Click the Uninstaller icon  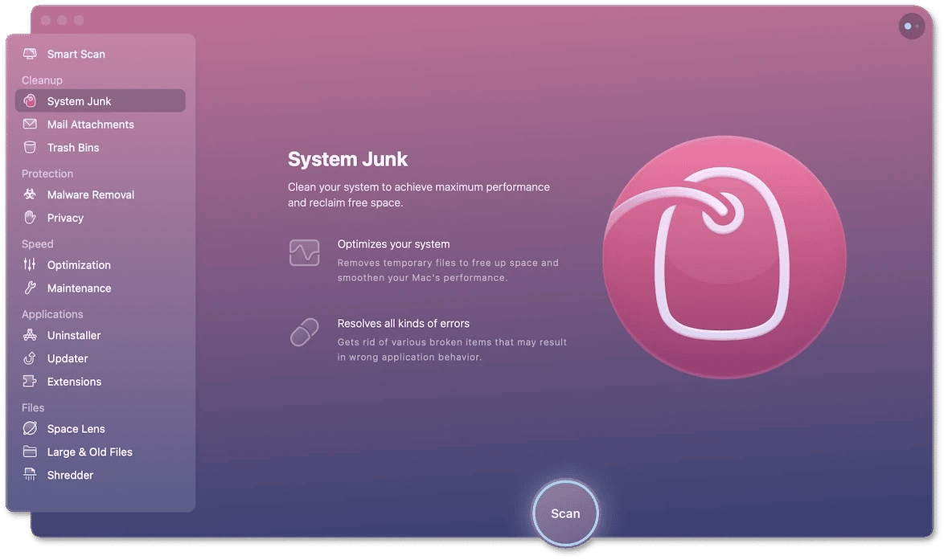(x=30, y=335)
